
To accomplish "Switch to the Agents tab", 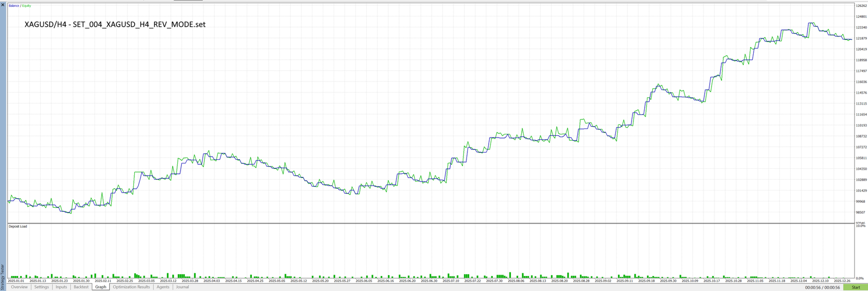I will pyautogui.click(x=163, y=287).
